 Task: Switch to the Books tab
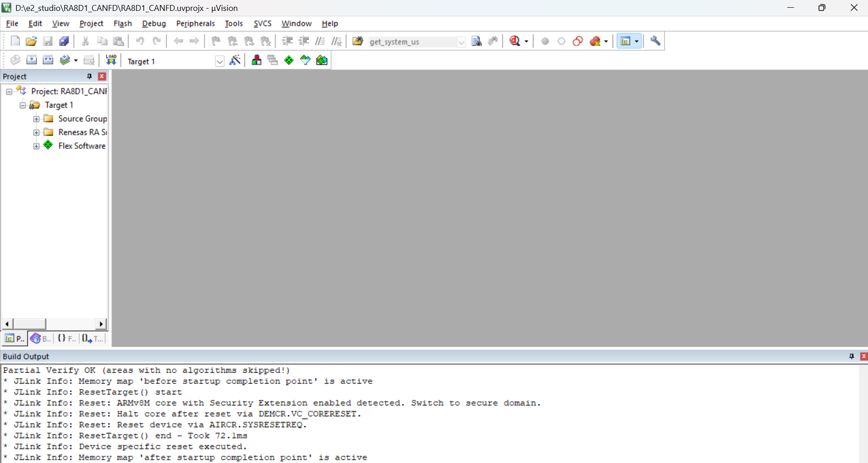[40, 339]
